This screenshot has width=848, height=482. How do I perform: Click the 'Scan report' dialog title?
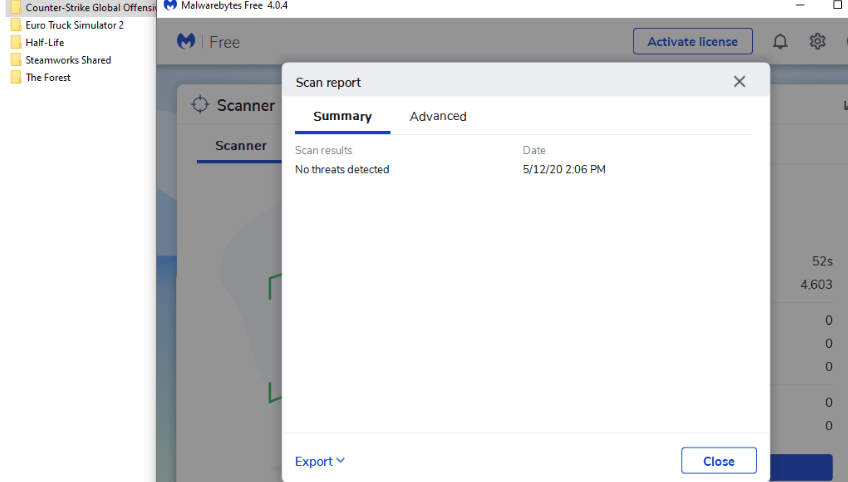328,83
